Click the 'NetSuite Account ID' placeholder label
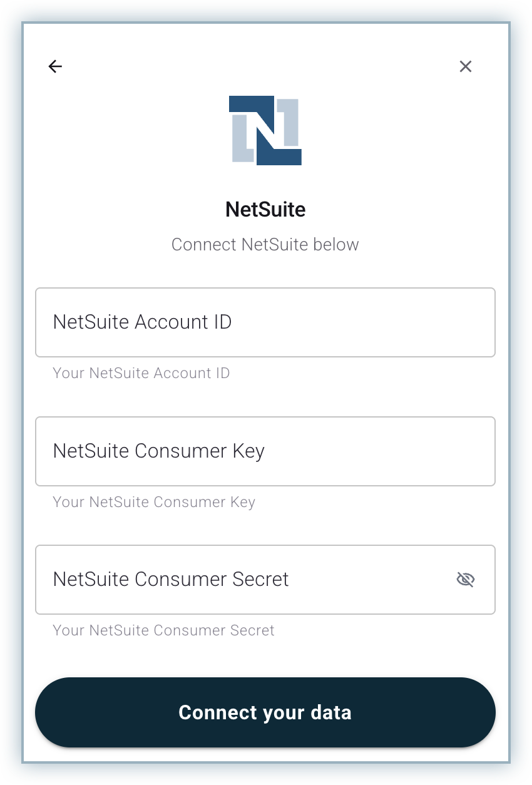Screen dimensions: 532x785 143,322
